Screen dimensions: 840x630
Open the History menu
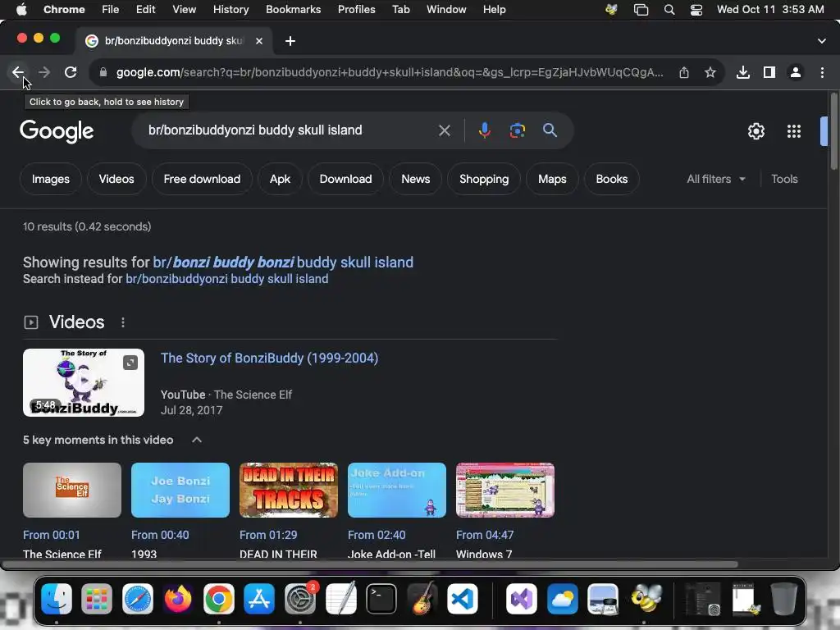(231, 10)
